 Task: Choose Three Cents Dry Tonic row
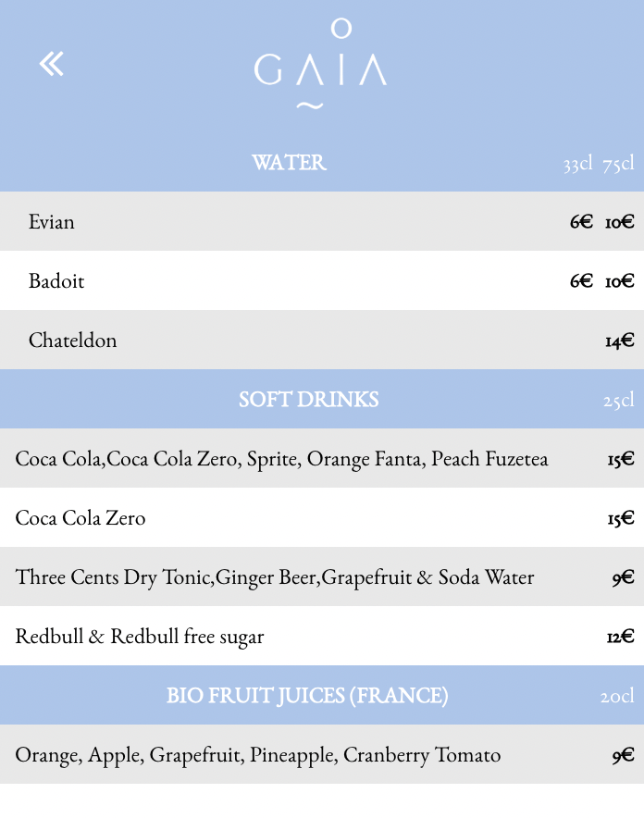[322, 576]
